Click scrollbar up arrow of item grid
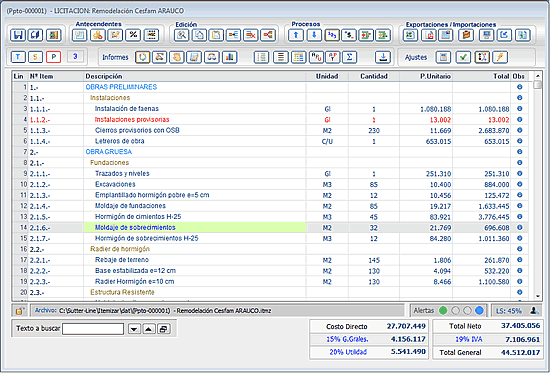Viewport: 550px width, 373px height. 537,76
